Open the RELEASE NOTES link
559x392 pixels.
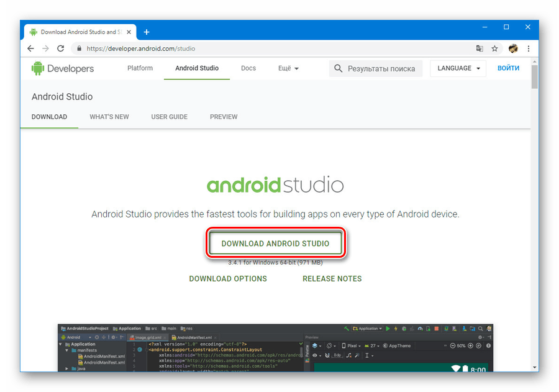pos(332,278)
